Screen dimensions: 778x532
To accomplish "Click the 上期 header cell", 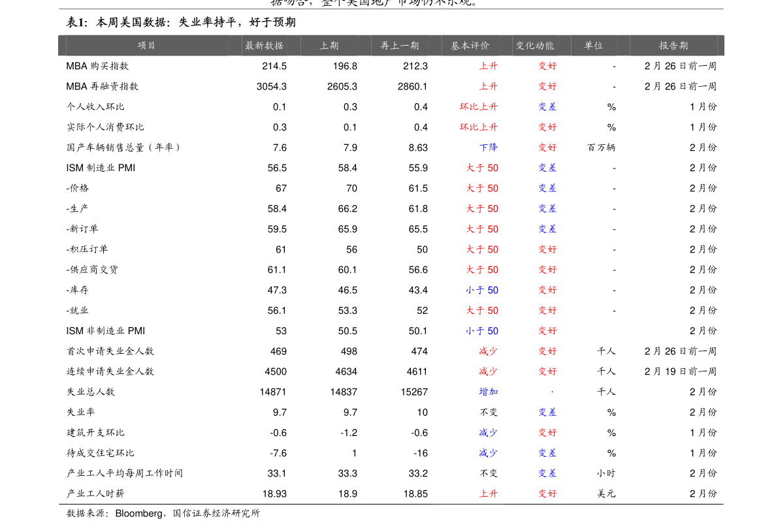I will coord(329,46).
